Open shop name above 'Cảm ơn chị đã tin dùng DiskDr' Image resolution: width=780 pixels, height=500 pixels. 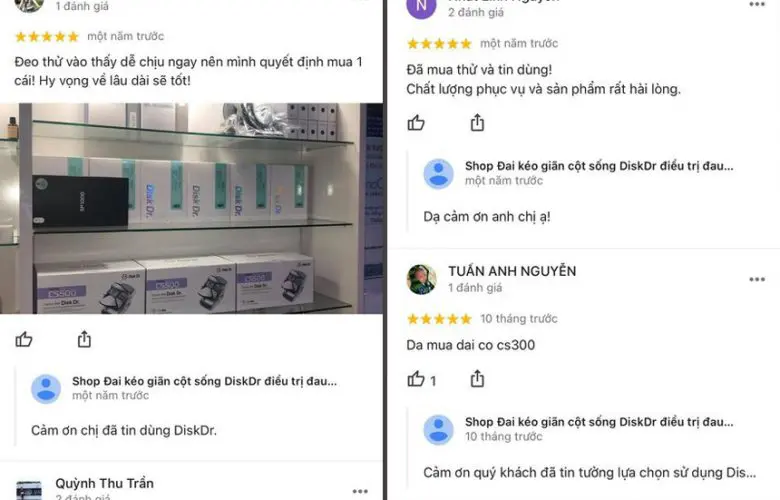tap(204, 381)
